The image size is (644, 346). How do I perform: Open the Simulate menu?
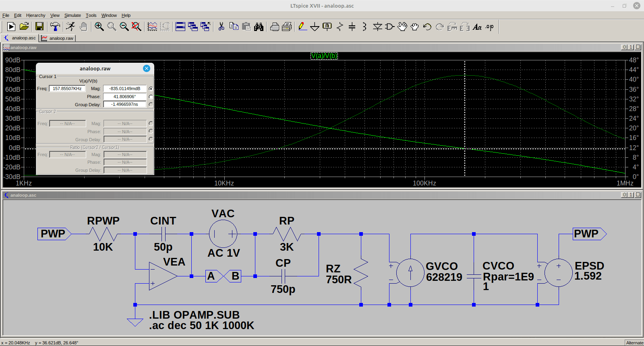point(72,15)
